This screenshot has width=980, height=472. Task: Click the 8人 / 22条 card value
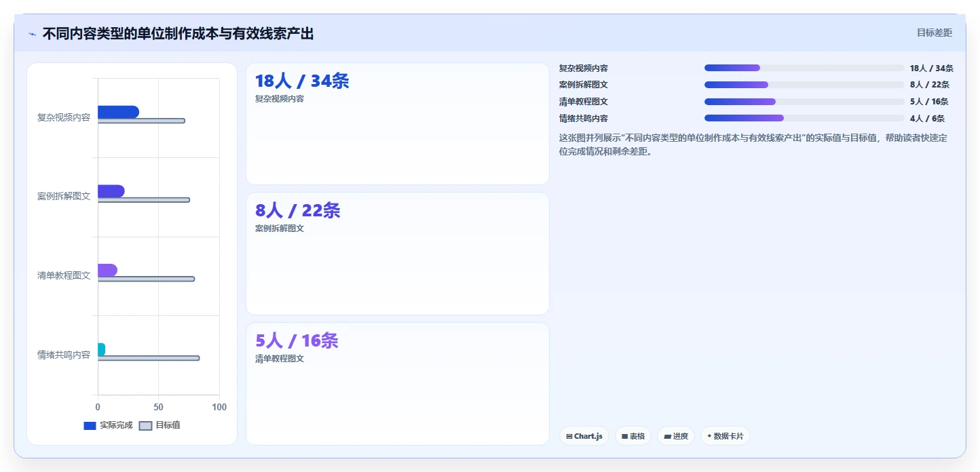tap(297, 211)
